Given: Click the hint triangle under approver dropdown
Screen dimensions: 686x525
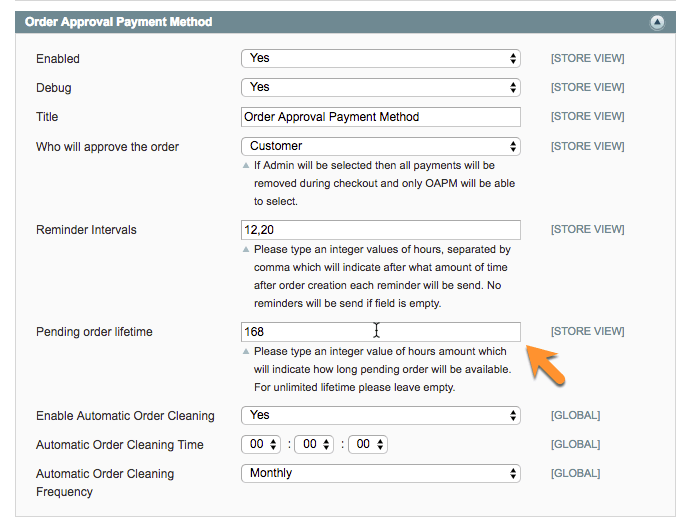Looking at the screenshot, I should click(246, 166).
